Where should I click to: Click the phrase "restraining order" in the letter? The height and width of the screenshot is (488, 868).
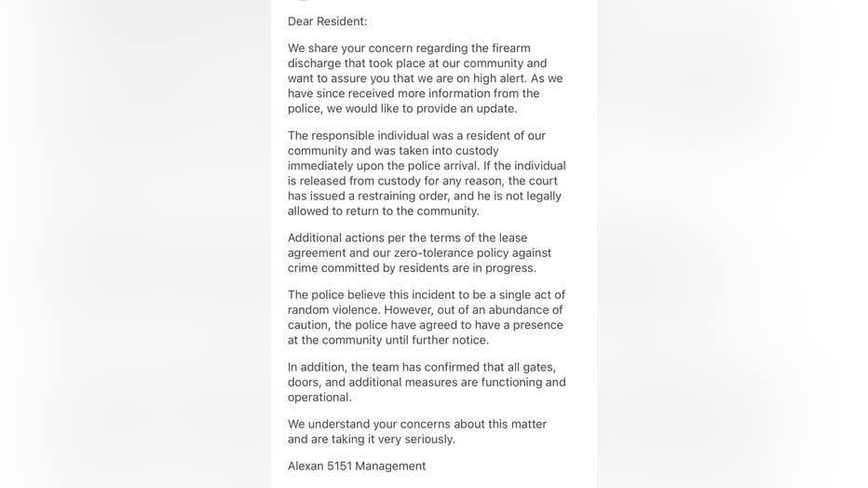click(422, 196)
